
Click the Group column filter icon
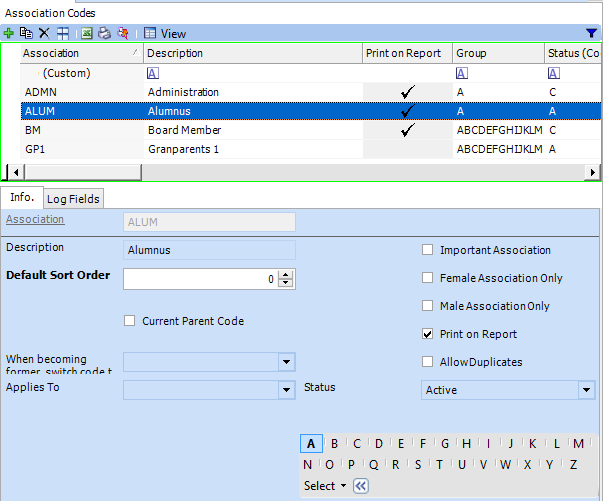(x=461, y=73)
